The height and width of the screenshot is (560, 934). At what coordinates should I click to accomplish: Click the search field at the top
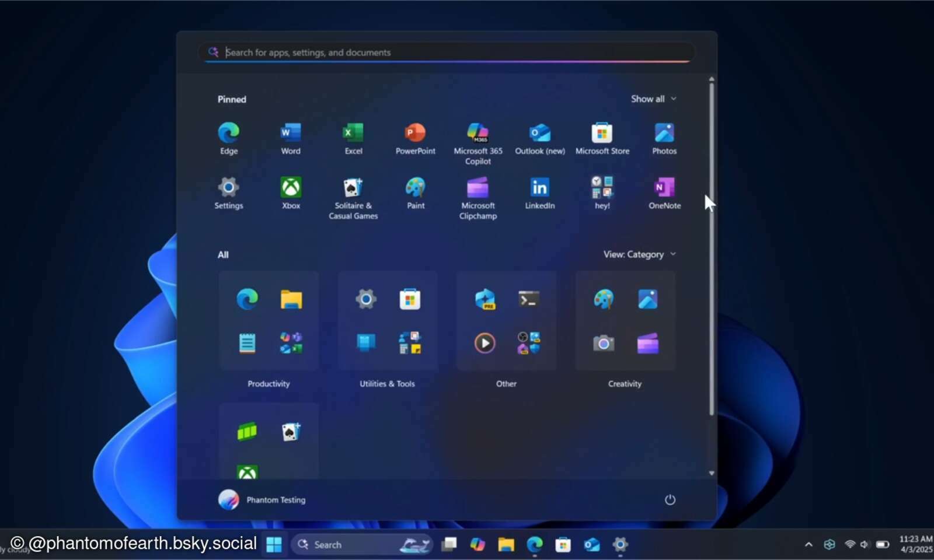(447, 52)
